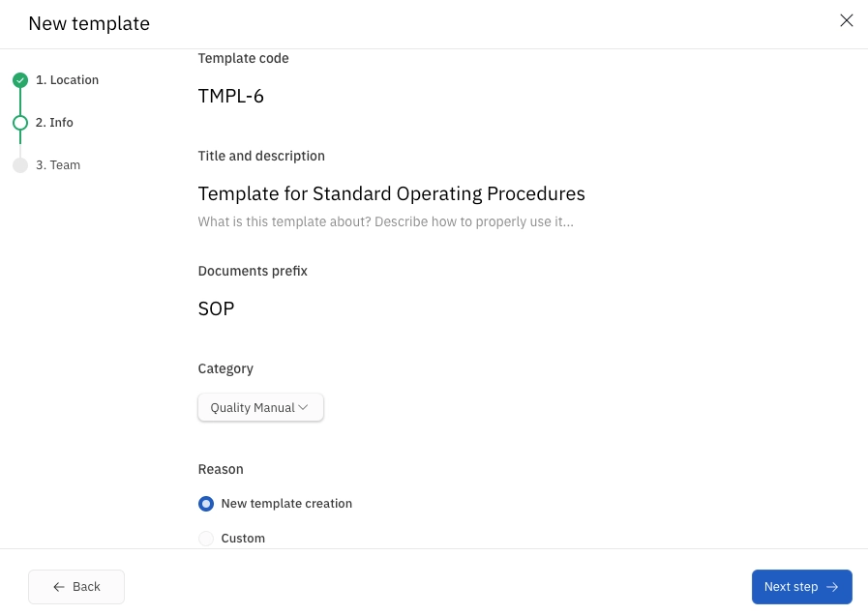868x615 pixels.
Task: Toggle the Custom radio off by choosing New template creation
Action: (206, 504)
